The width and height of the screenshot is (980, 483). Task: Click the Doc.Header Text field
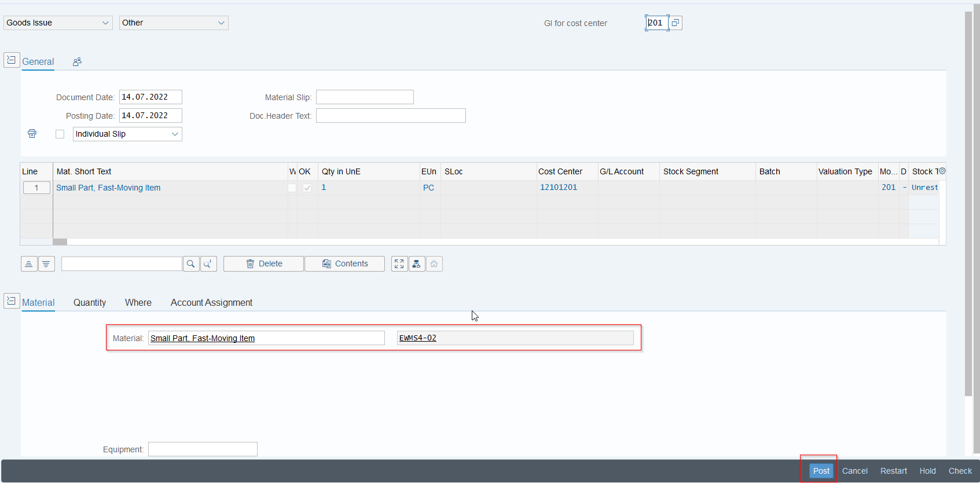391,116
